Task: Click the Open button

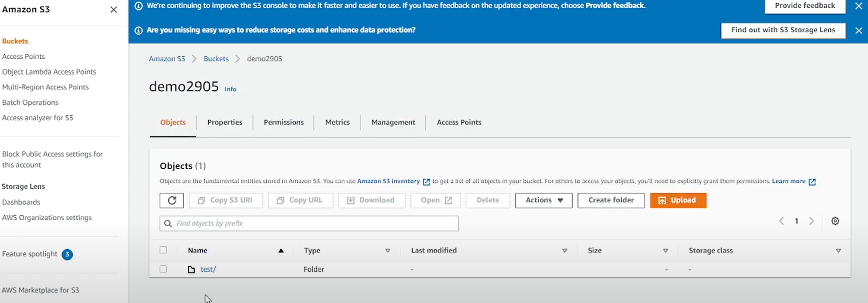Action: point(436,200)
